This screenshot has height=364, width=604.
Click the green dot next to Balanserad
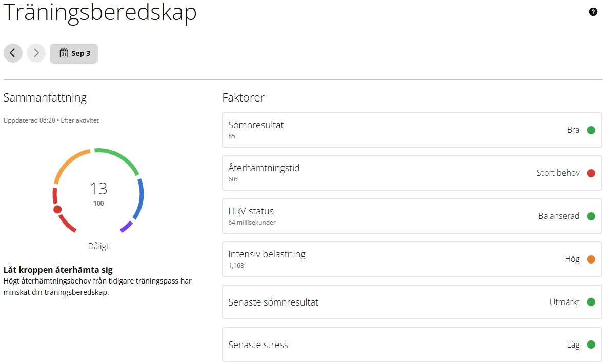pyautogui.click(x=591, y=216)
